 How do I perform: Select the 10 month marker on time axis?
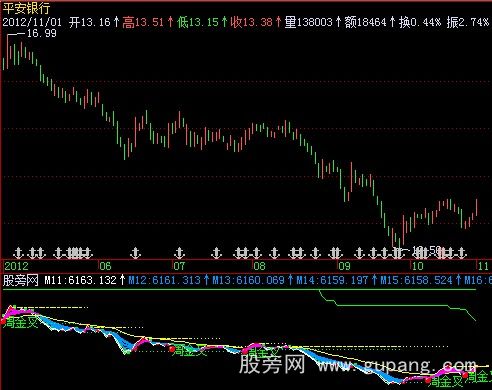[417, 266]
